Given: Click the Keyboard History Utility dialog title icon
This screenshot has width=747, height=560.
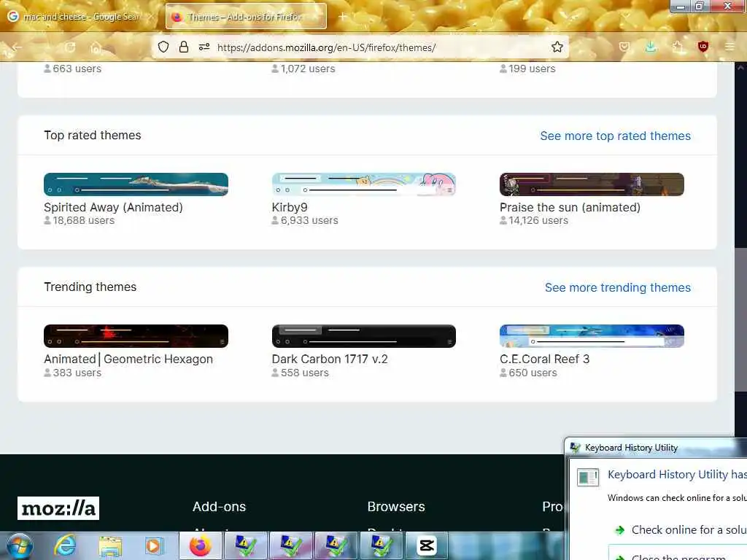Looking at the screenshot, I should (576, 448).
